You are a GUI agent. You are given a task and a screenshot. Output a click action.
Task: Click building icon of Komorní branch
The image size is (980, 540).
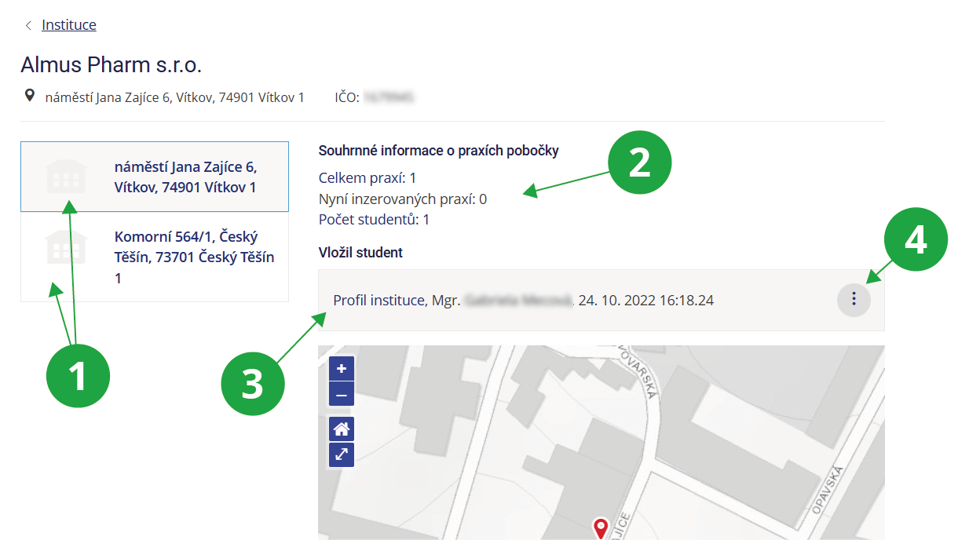[x=67, y=246]
